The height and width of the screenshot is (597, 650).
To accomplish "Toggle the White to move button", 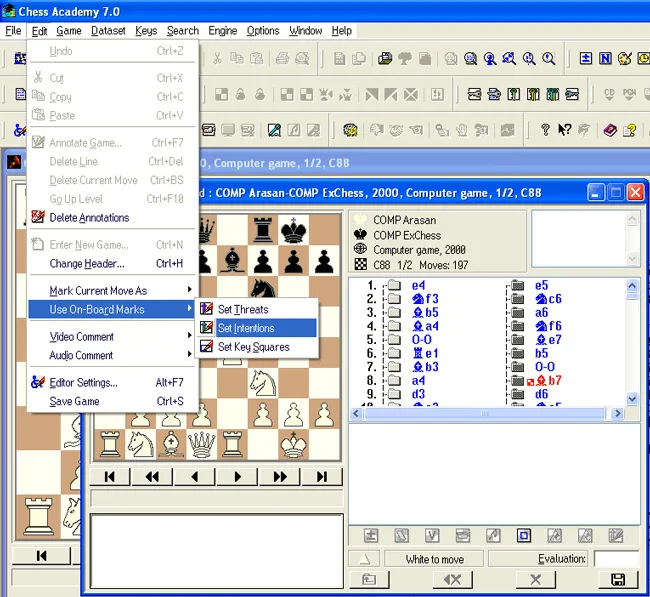I will coord(434,559).
